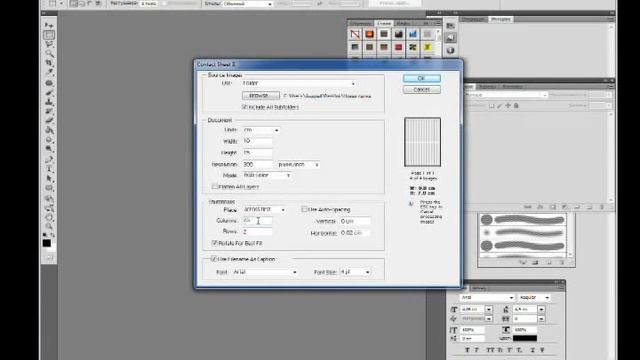Select the Path Selection tool
Image resolution: width=640 pixels, height=360 pixels.
[x=49, y=178]
